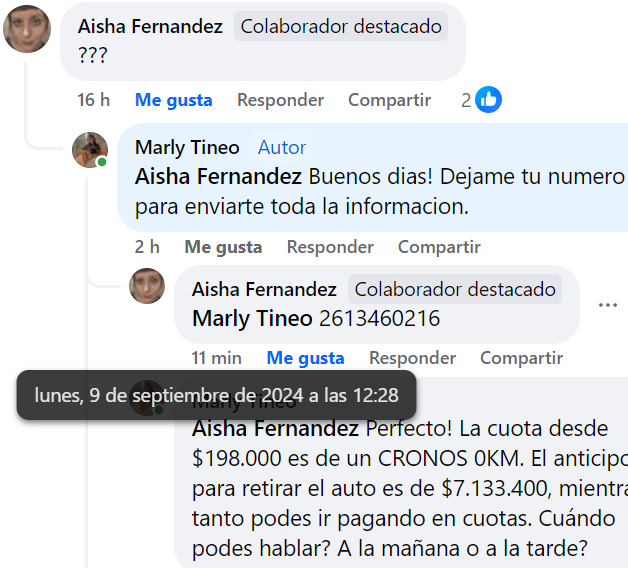The height and width of the screenshot is (568, 628).
Task: Open the '11 min' comment timestamp link
Action: (216, 358)
